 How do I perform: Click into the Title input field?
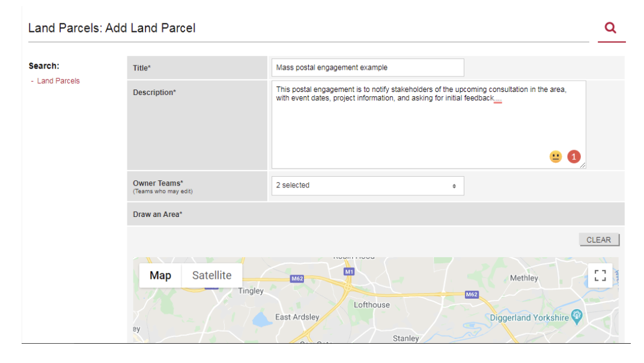pos(368,67)
